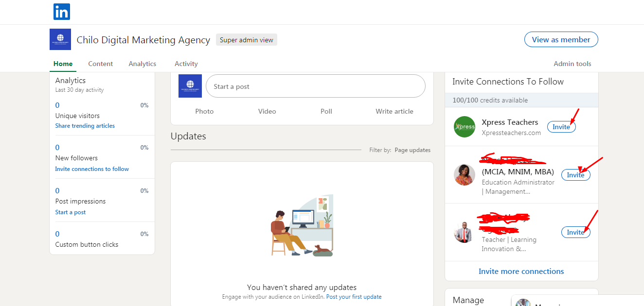Click the Last 30 day activity label

[79, 90]
